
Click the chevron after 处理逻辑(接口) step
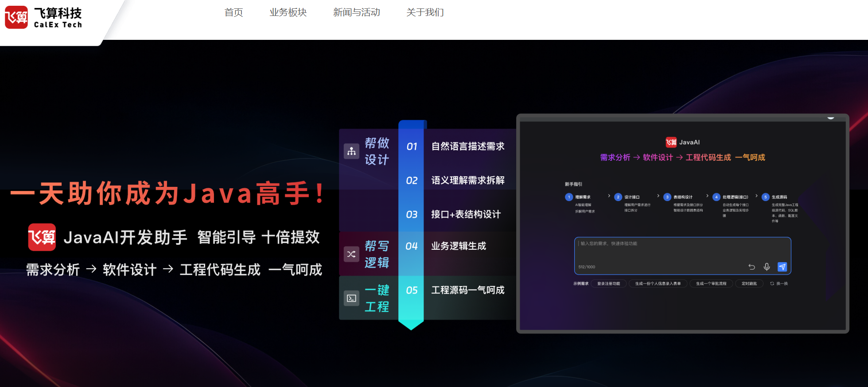(x=757, y=196)
